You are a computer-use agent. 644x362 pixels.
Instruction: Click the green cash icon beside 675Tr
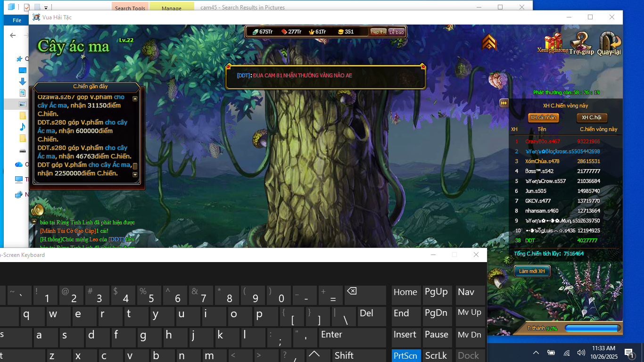[255, 32]
